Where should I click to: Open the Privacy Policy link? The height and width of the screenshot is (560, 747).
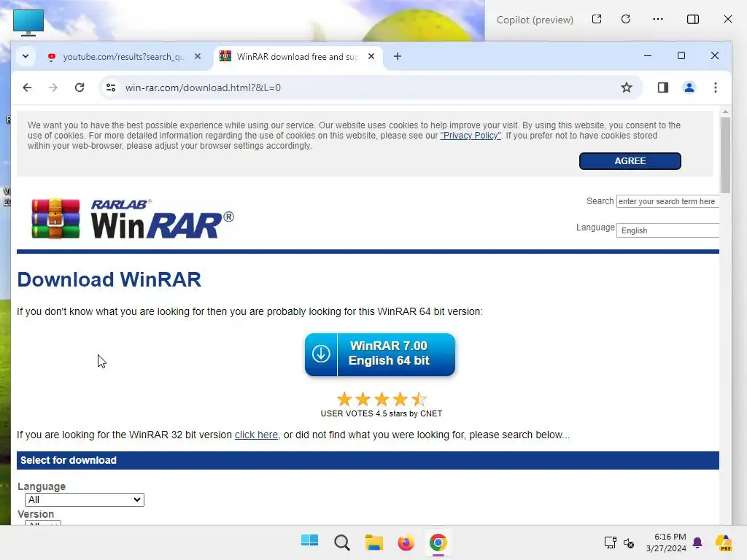471,136
